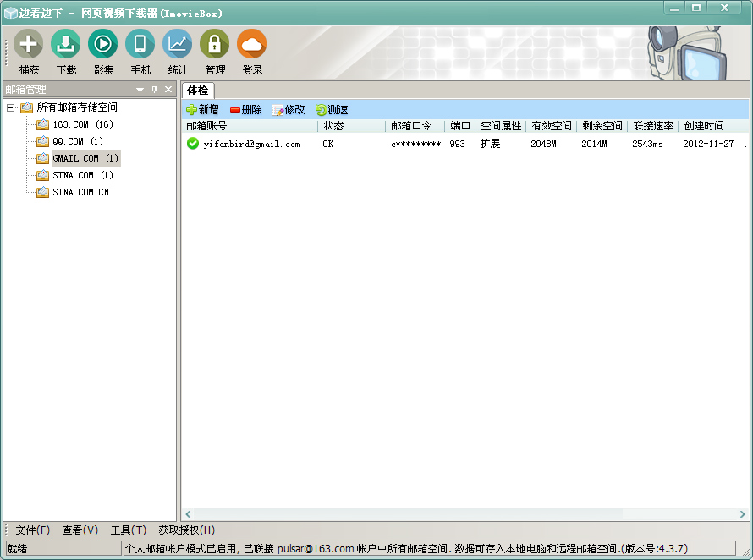753x560 pixels.
Task: Open the 文件(F) menu
Action: [x=32, y=530]
